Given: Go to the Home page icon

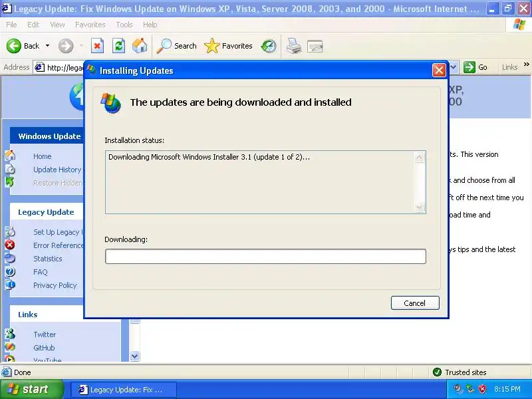Looking at the screenshot, I should tap(140, 46).
